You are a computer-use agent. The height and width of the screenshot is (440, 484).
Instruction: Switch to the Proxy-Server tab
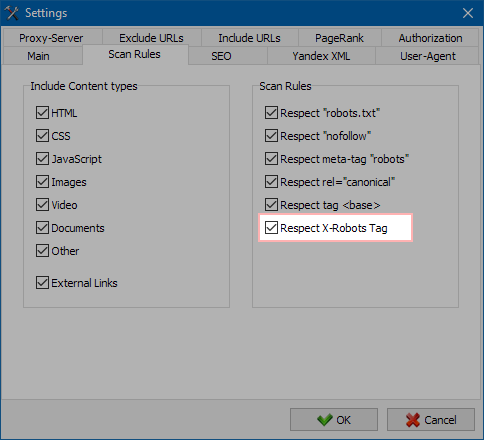coord(51,38)
